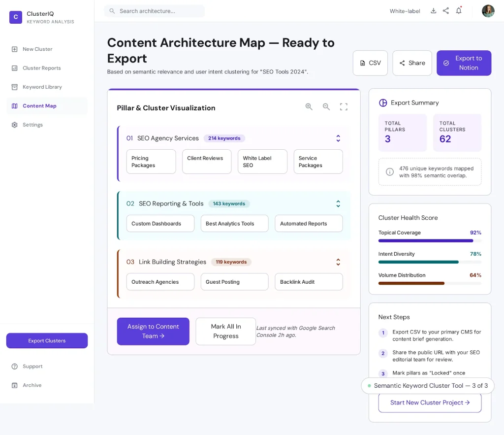The height and width of the screenshot is (435, 504).
Task: Open Cluster Reports in sidebar
Action: [47, 68]
